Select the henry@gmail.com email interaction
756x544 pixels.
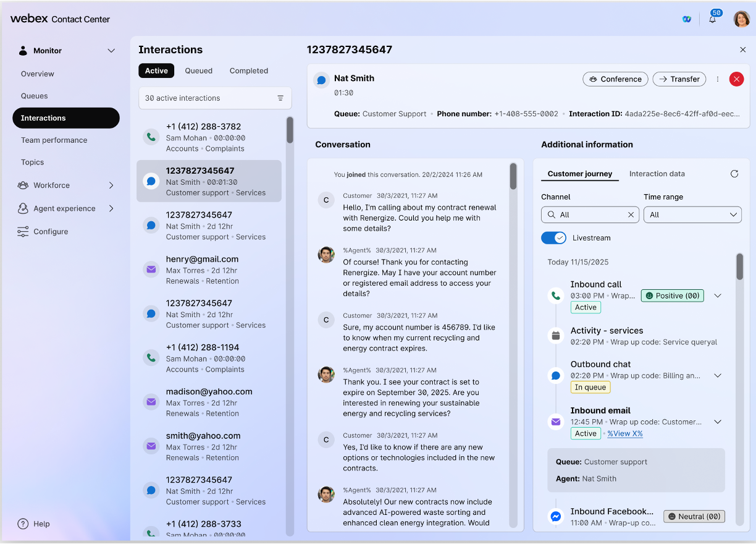[209, 270]
